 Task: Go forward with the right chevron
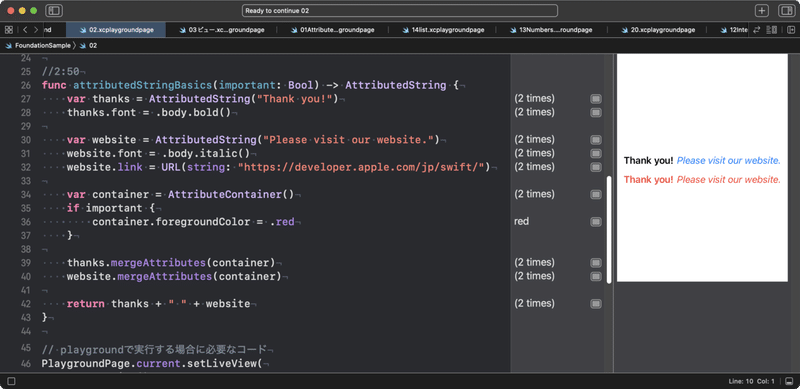click(x=36, y=30)
